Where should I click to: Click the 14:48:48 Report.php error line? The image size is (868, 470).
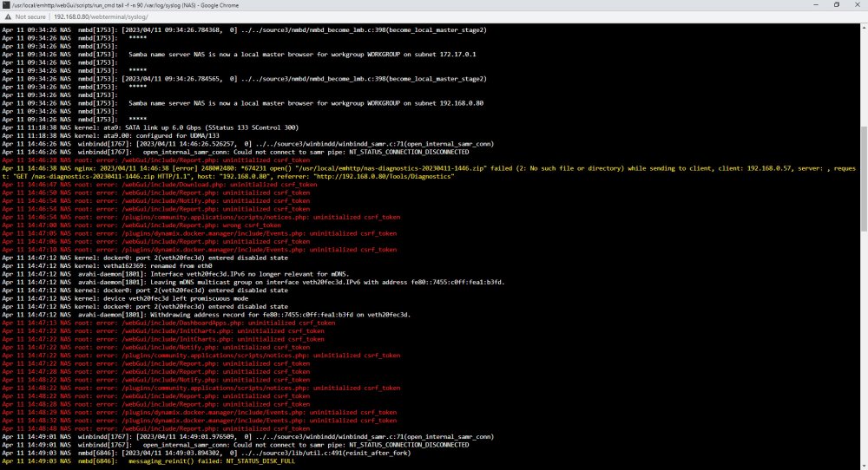click(156, 428)
